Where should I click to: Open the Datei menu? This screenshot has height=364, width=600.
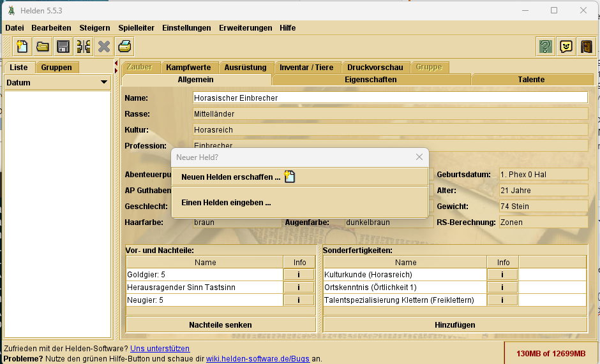[x=15, y=28]
